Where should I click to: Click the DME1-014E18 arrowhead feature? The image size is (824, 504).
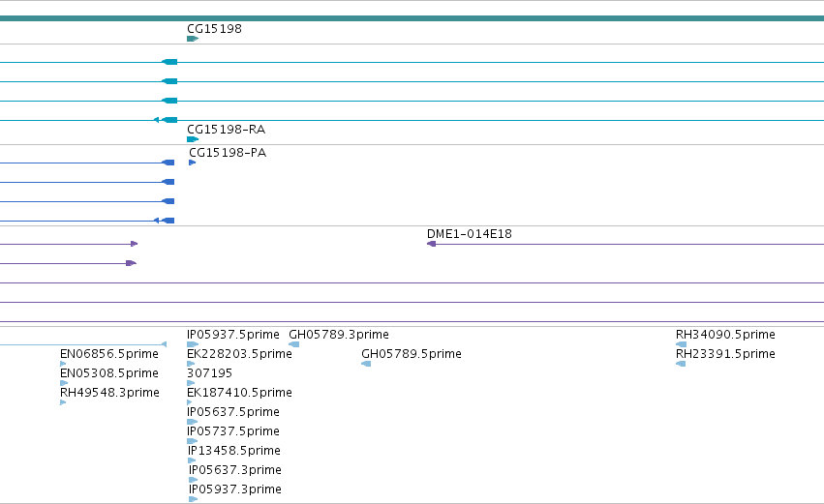432,244
